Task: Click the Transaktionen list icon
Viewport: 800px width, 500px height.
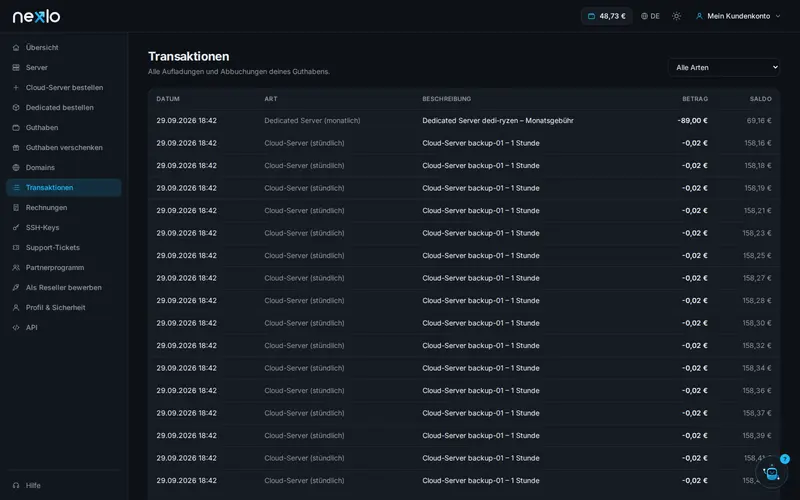Action: pyautogui.click(x=16, y=187)
